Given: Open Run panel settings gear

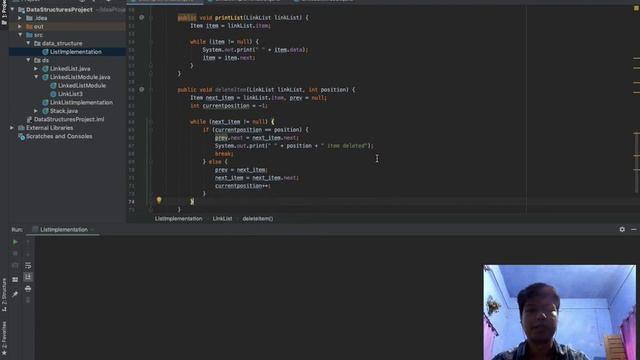Looking at the screenshot, I should [622, 229].
